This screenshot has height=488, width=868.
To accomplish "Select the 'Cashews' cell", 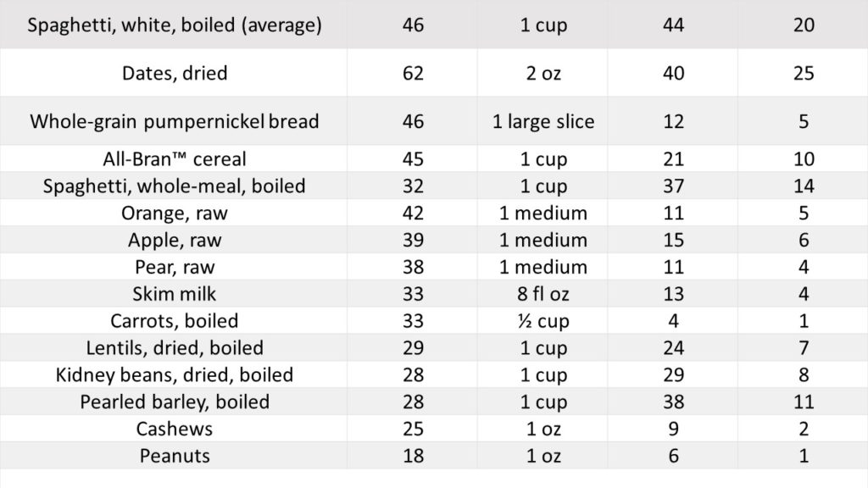I will tap(175, 429).
